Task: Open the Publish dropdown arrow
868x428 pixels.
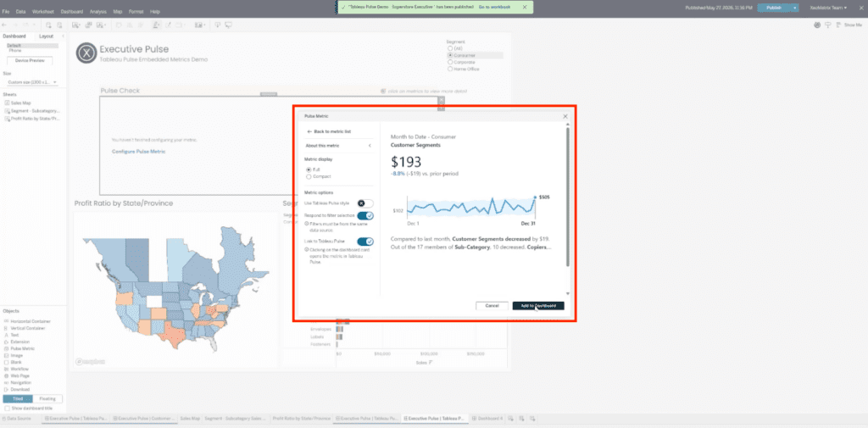Action: (795, 8)
